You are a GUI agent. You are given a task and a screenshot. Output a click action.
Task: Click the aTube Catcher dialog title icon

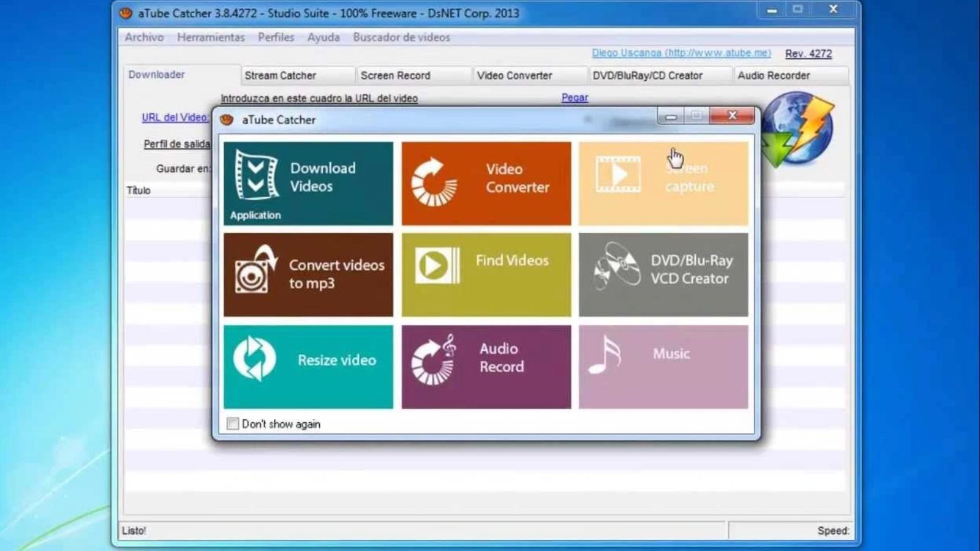(227, 119)
